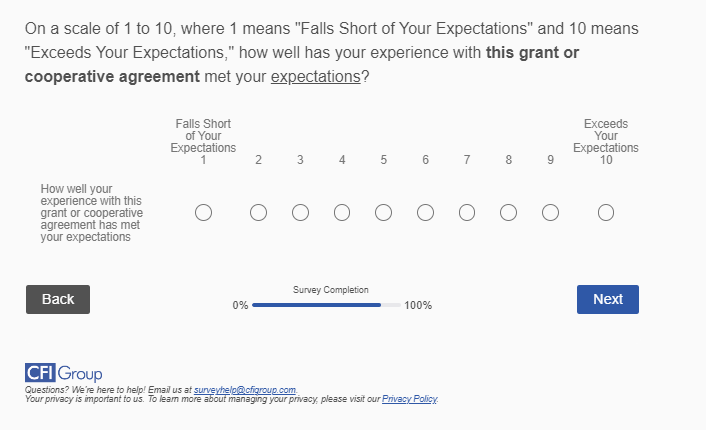This screenshot has height=430, width=706.
Task: Click the row label about grant experience
Action: coord(92,212)
